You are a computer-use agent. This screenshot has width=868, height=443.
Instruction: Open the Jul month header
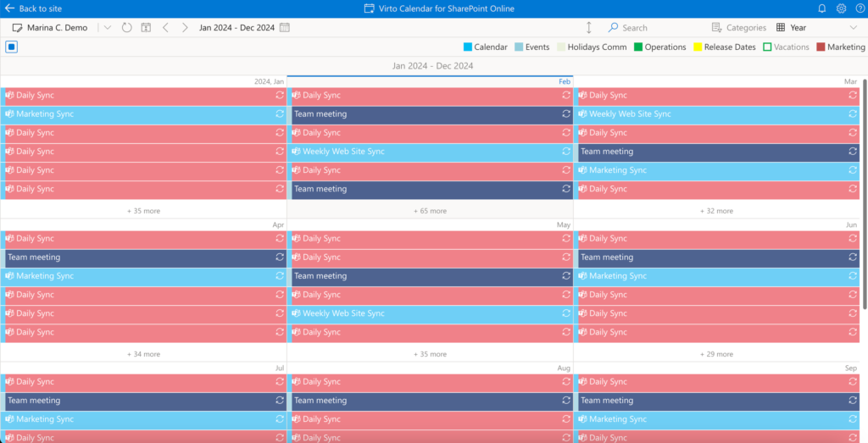point(280,368)
